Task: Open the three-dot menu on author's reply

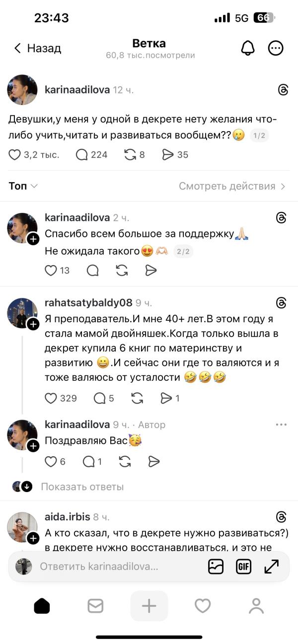Action: (281, 425)
